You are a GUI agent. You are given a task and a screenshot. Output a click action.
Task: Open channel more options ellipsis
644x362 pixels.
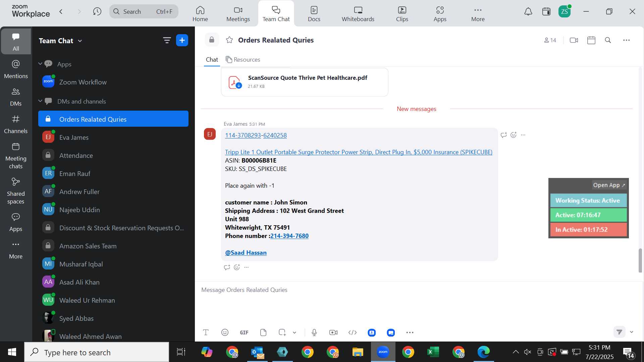[626, 40]
